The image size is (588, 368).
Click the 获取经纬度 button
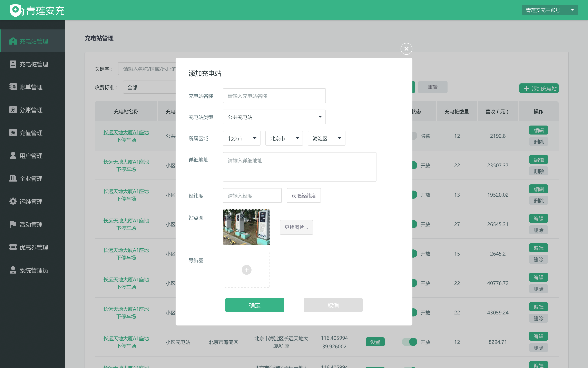[x=303, y=195]
